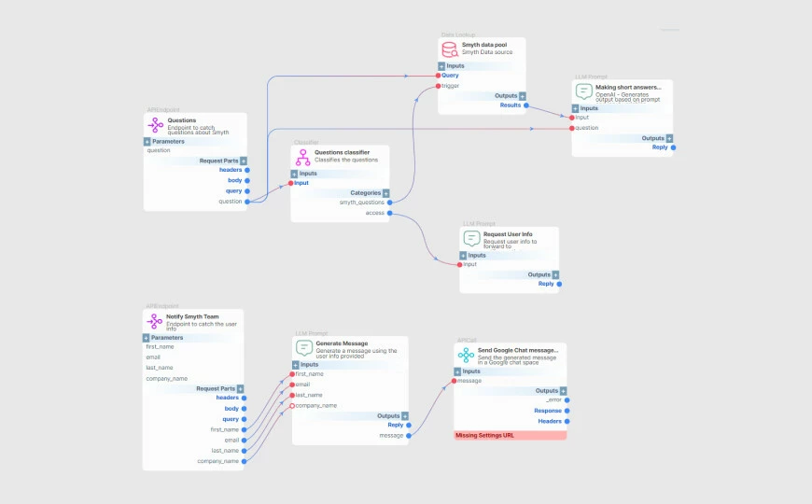Click Request User Info Reply output port
This screenshot has width=812, height=504.
[559, 284]
